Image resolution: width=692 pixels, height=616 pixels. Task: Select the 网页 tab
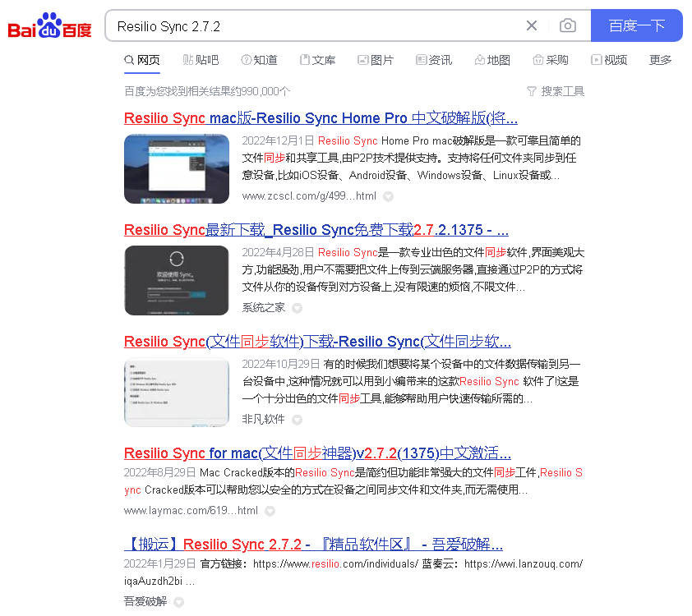(x=142, y=60)
